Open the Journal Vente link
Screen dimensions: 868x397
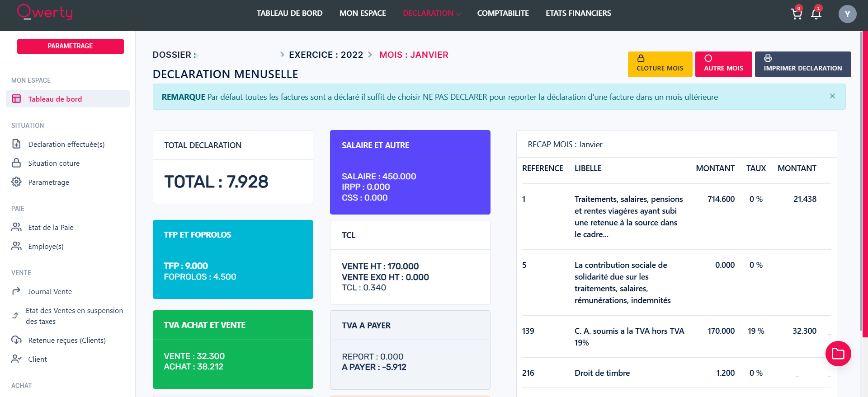[50, 291]
